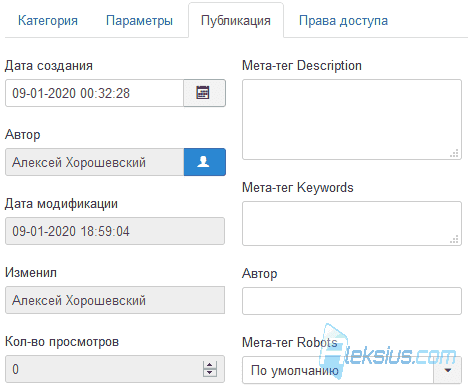Open По умолчанию combo box
The image size is (468, 390).
coord(352,370)
